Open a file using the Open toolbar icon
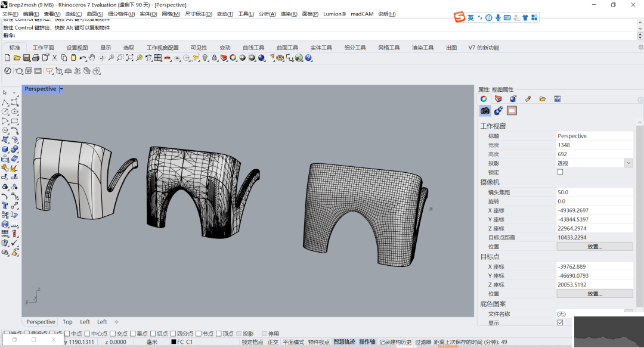The image size is (644, 348). 17,58
